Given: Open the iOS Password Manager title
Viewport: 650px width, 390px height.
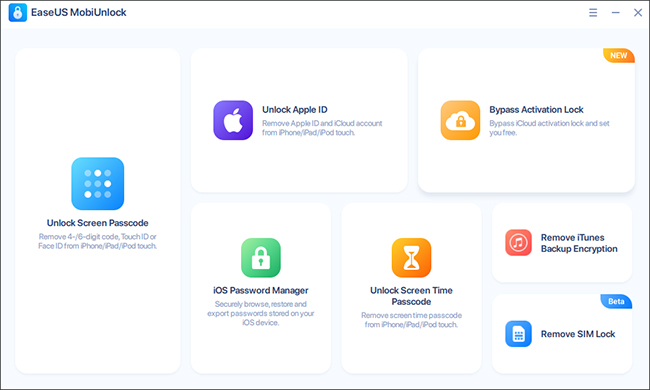Looking at the screenshot, I should coord(261,291).
